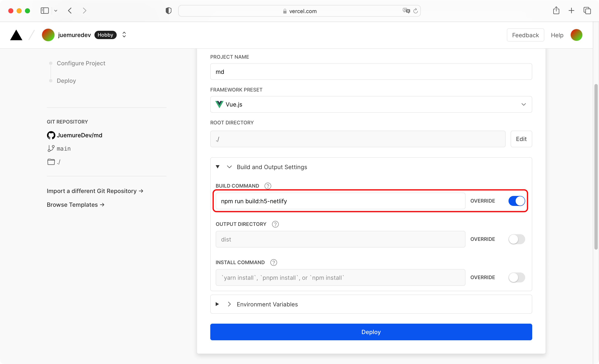Click the blue Deploy button
The width and height of the screenshot is (599, 364).
pyautogui.click(x=371, y=332)
